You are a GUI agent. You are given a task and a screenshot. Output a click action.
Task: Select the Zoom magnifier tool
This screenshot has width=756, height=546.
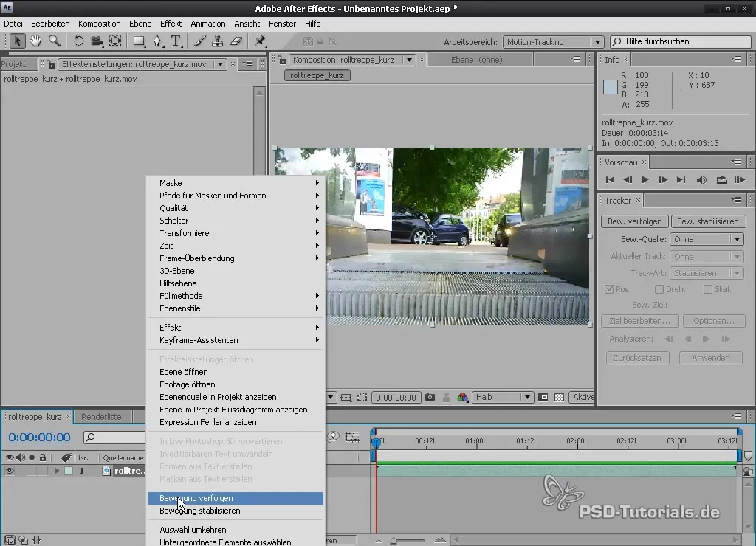54,41
